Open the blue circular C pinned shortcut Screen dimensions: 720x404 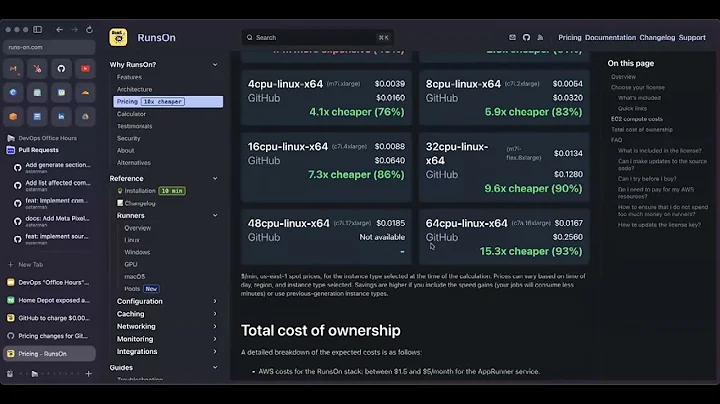click(x=13, y=93)
